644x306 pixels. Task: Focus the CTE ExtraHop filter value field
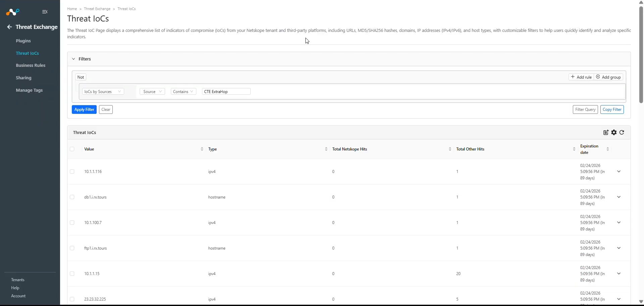click(226, 92)
